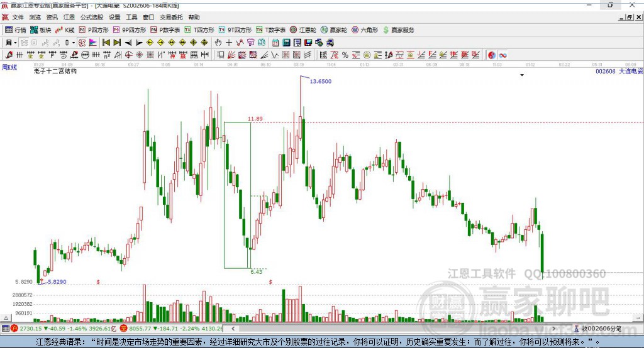The image size is (644, 348).
Task: Open the 公式选股 menu
Action: click(92, 17)
